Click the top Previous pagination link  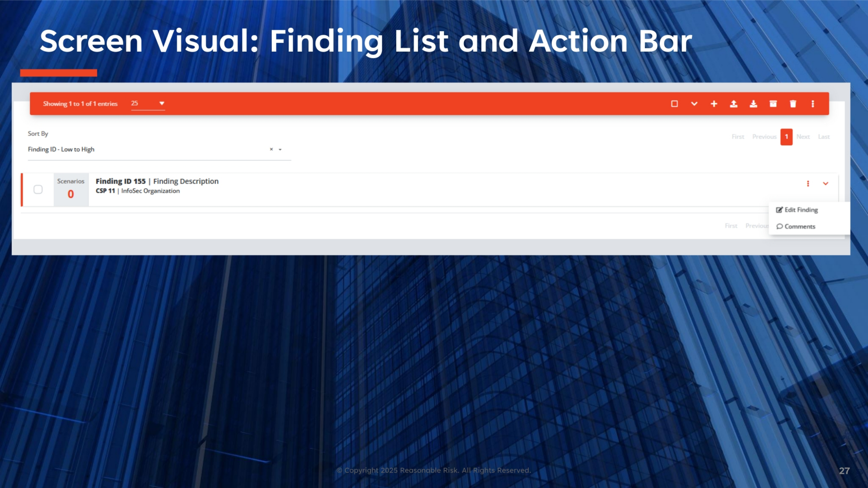click(x=764, y=137)
